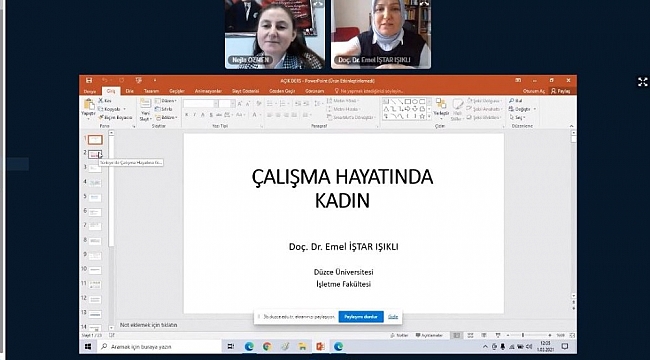Toggle strikethrough (abc) formatting
650x360 pixels.
point(219,115)
